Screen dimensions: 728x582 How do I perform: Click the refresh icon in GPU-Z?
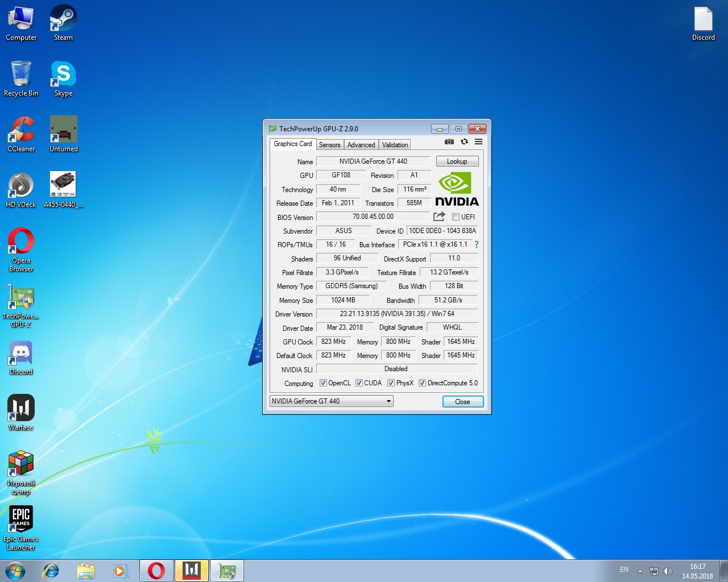tap(464, 142)
